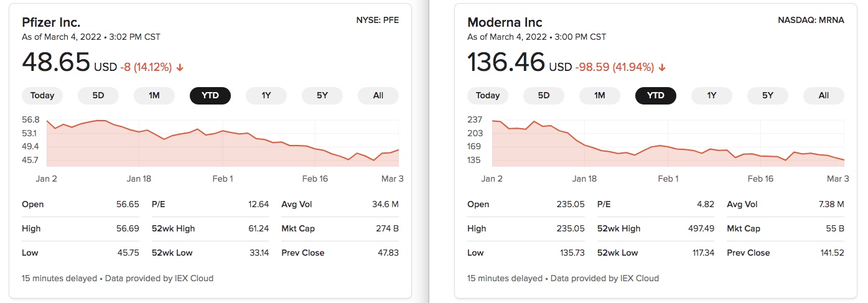Show Moderna 1M price history
The height and width of the screenshot is (303, 868).
600,95
